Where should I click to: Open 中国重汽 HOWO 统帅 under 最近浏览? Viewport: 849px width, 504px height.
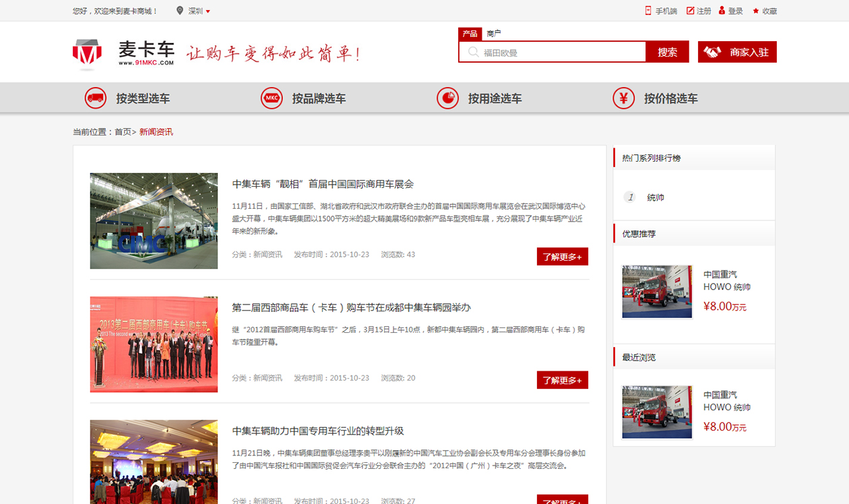(727, 401)
